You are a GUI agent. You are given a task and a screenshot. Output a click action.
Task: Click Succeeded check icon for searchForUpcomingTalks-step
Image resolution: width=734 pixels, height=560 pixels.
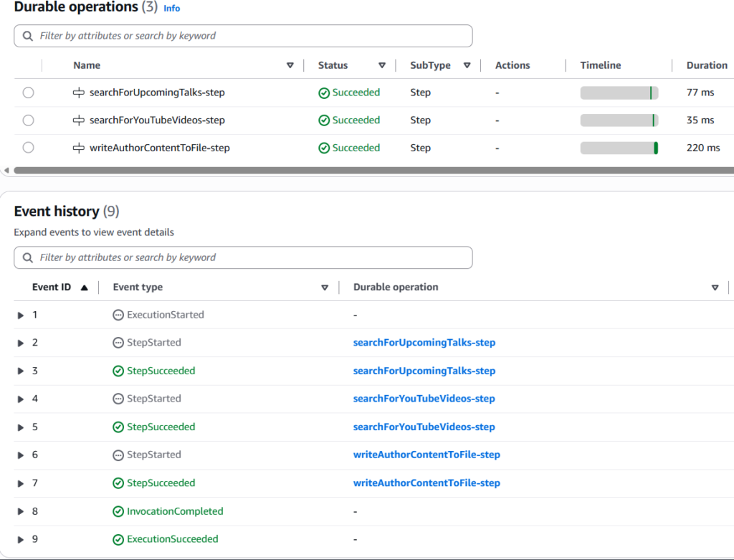point(324,93)
